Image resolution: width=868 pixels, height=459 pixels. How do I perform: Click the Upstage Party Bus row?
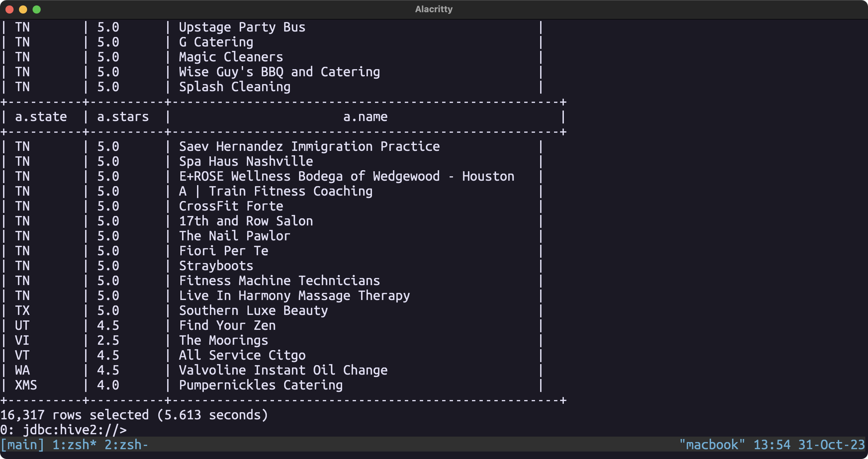(242, 27)
